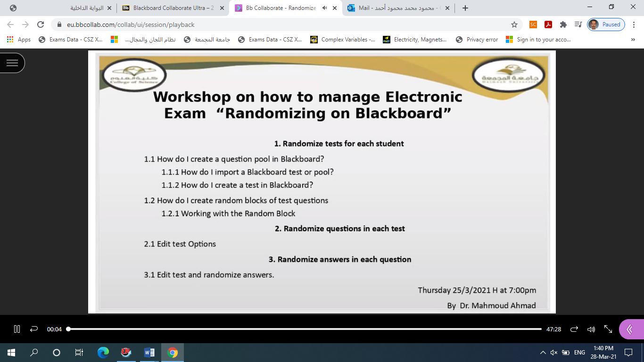Click the 47:28 total duration
Image resolution: width=644 pixels, height=362 pixels.
[553, 329]
